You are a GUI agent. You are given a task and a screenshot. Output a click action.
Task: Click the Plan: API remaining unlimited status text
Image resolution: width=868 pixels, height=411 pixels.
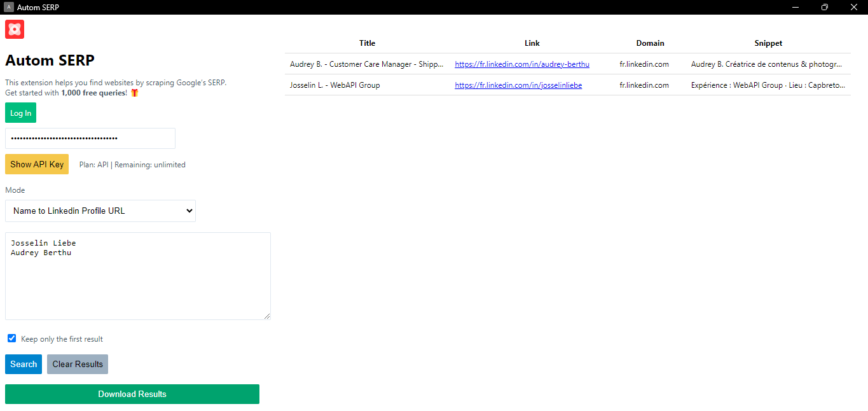[132, 165]
